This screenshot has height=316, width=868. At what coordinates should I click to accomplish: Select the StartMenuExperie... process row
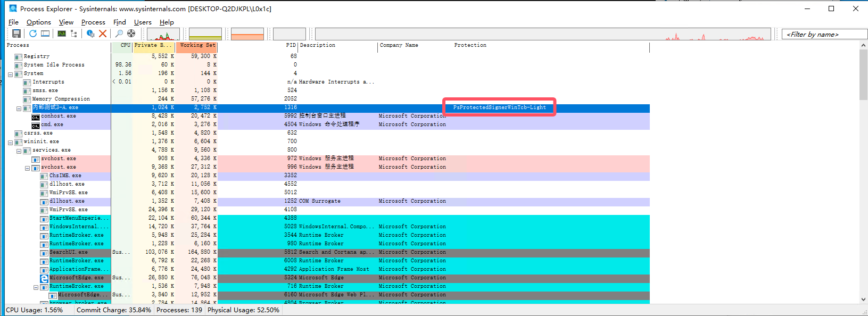coord(327,218)
